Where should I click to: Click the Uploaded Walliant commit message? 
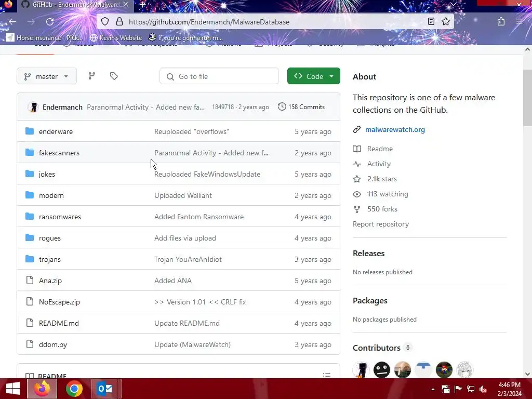(183, 195)
